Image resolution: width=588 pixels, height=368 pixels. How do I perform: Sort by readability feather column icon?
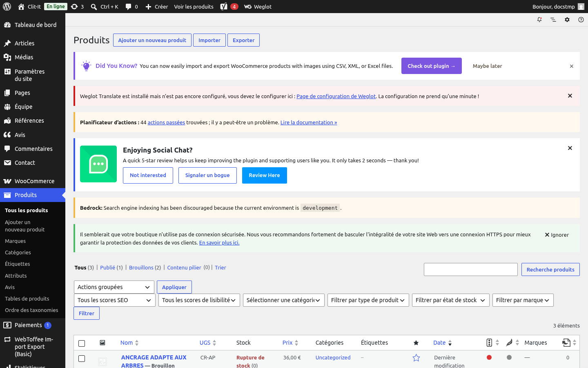512,343
